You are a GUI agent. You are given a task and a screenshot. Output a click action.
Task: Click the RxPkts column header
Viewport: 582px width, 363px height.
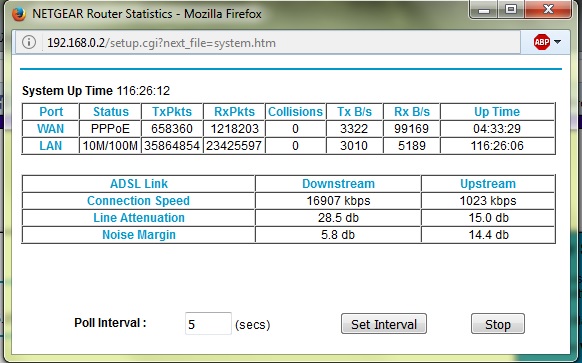234,112
